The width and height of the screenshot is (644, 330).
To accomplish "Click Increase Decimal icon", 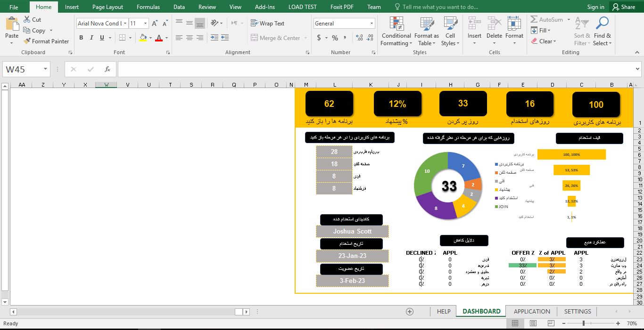I will coord(359,38).
